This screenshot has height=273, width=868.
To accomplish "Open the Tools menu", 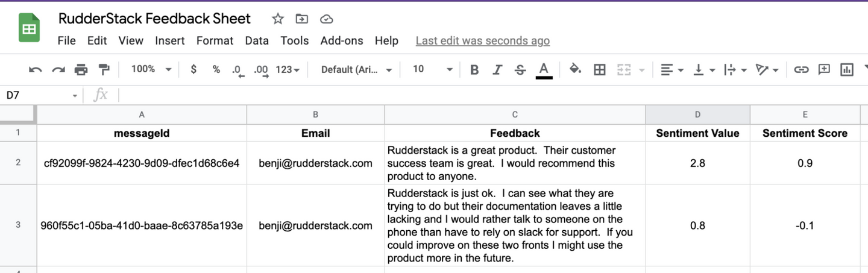I will (294, 40).
